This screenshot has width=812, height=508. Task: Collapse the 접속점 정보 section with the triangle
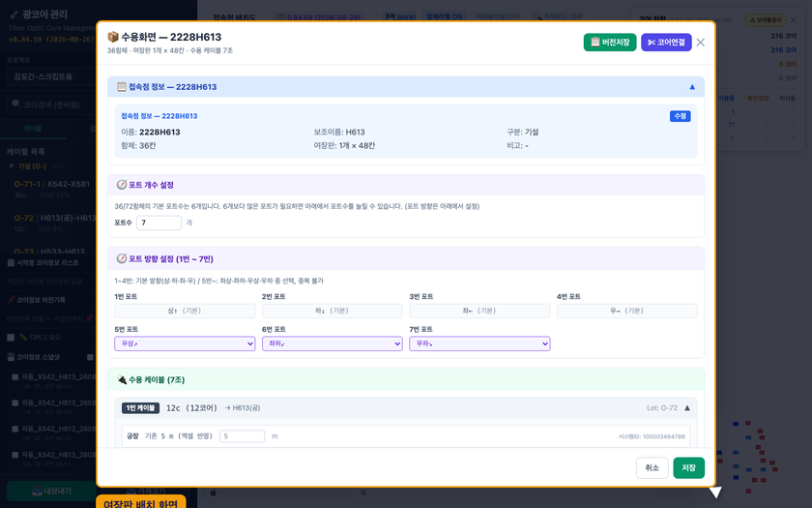[692, 86]
